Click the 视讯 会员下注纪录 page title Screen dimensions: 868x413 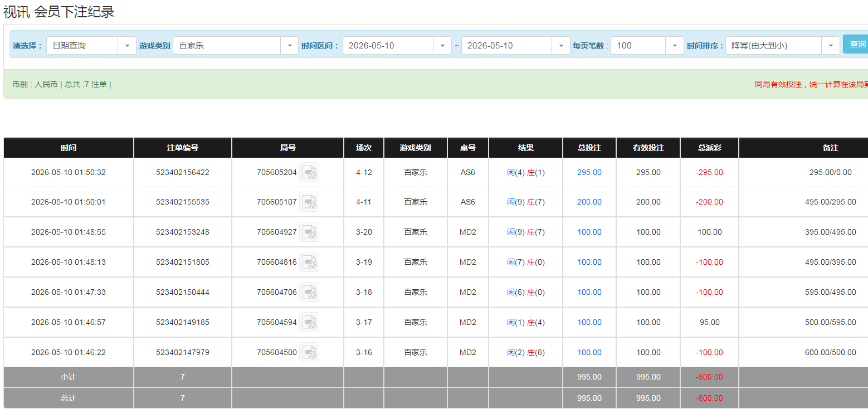point(59,12)
